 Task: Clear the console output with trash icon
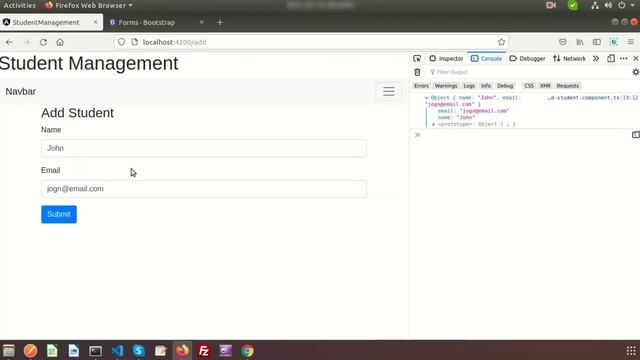417,72
